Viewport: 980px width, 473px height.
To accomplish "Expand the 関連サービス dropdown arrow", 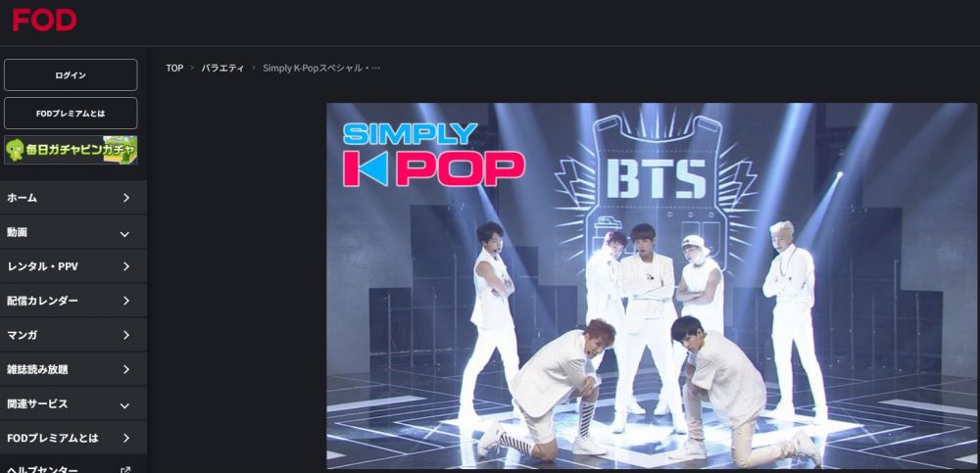I will coord(125,405).
